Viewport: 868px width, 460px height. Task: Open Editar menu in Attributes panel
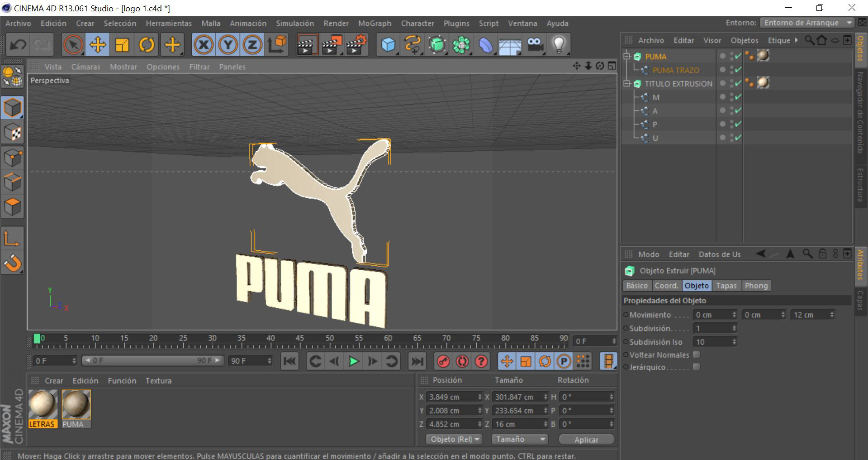pos(679,254)
